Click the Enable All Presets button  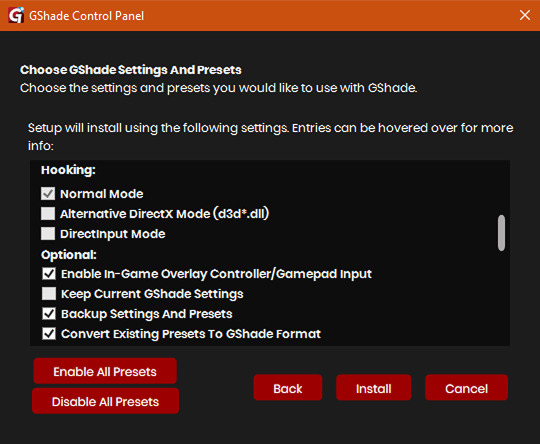[105, 371]
